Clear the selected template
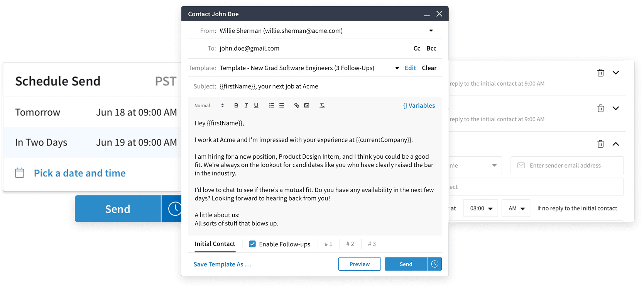The width and height of the screenshot is (644, 288). [429, 68]
